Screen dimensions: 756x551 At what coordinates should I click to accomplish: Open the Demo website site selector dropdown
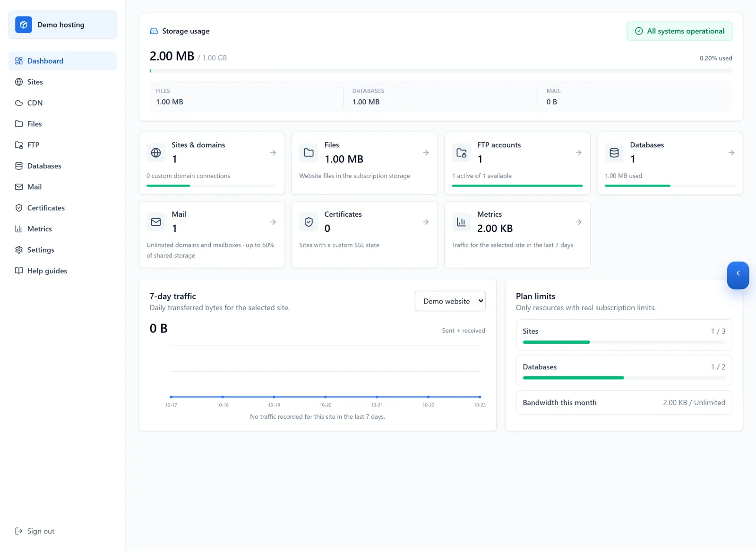450,301
